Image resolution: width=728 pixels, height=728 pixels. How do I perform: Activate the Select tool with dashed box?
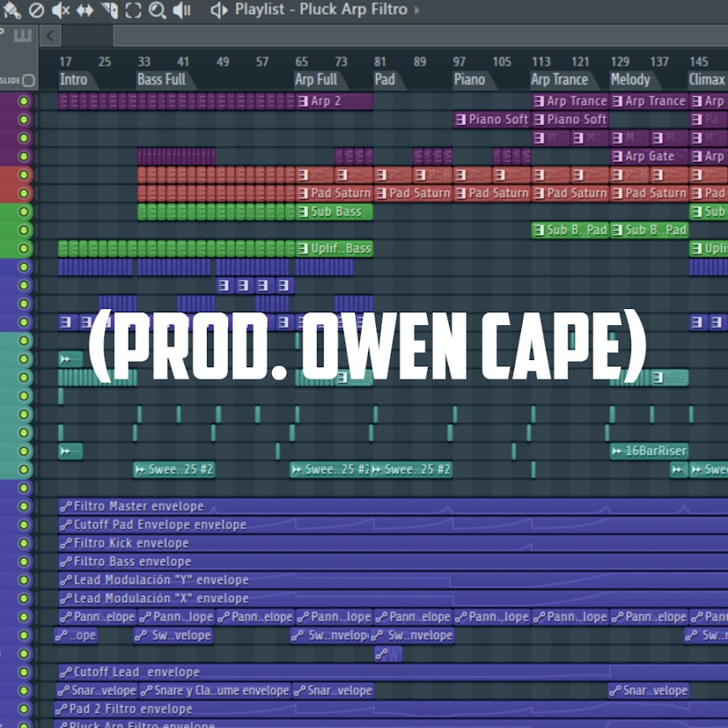(133, 10)
